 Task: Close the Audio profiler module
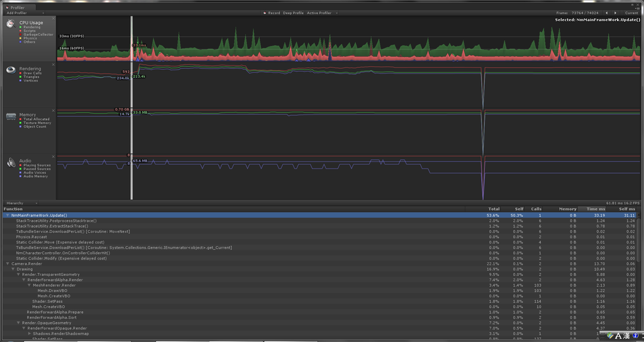53,157
